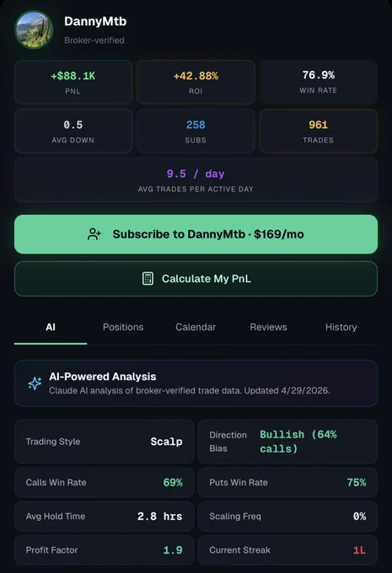Click the 258 Subs card
This screenshot has height=573, width=392.
click(x=196, y=131)
